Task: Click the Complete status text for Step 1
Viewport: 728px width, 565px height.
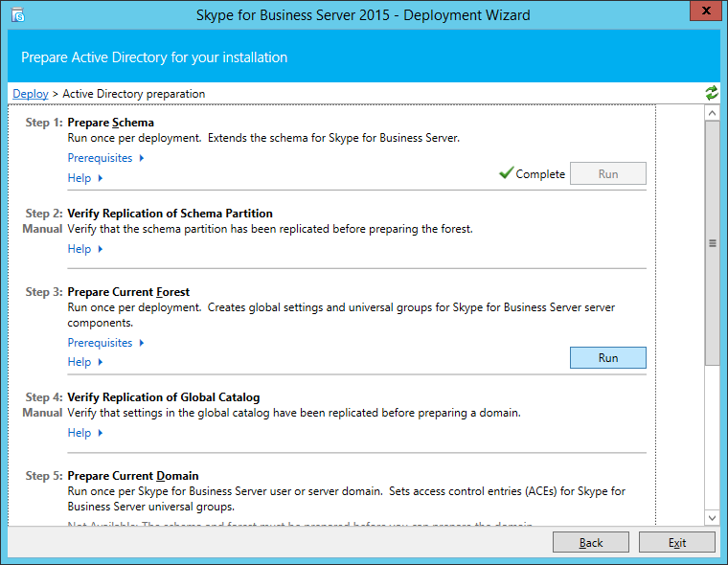Action: click(540, 174)
